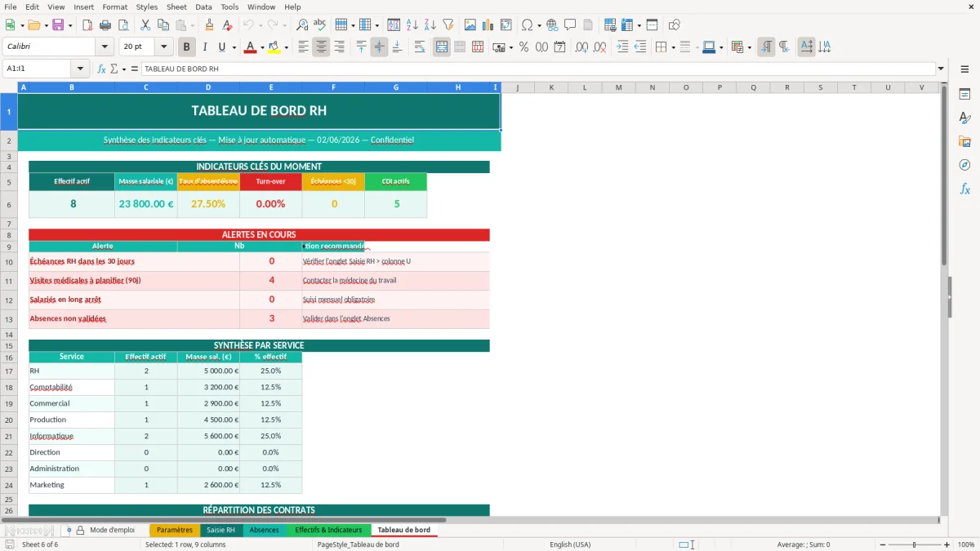Toggle Italic formatting
Image resolution: width=980 pixels, height=551 pixels.
pos(205,47)
